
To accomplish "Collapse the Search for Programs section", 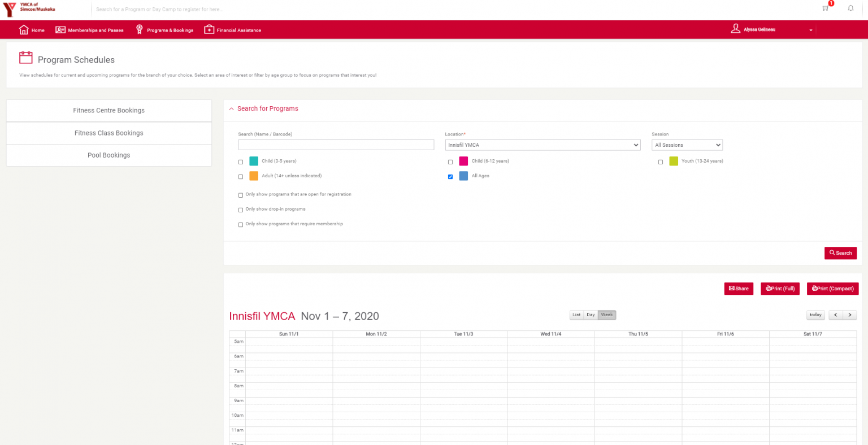I will pyautogui.click(x=231, y=108).
